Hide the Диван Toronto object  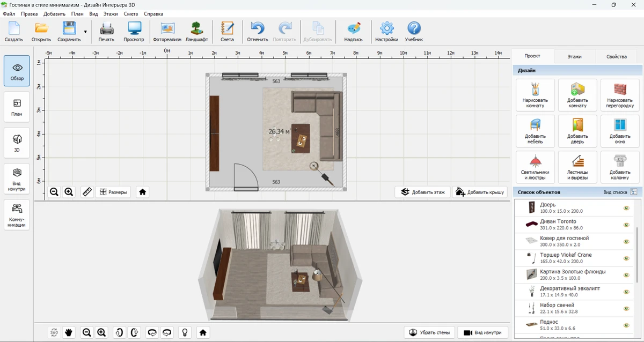point(626,225)
